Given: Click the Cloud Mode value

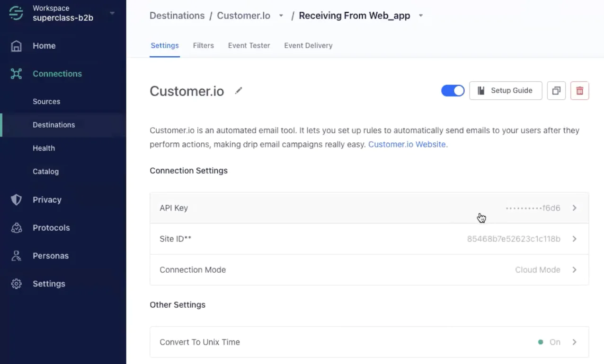Looking at the screenshot, I should pyautogui.click(x=538, y=270).
